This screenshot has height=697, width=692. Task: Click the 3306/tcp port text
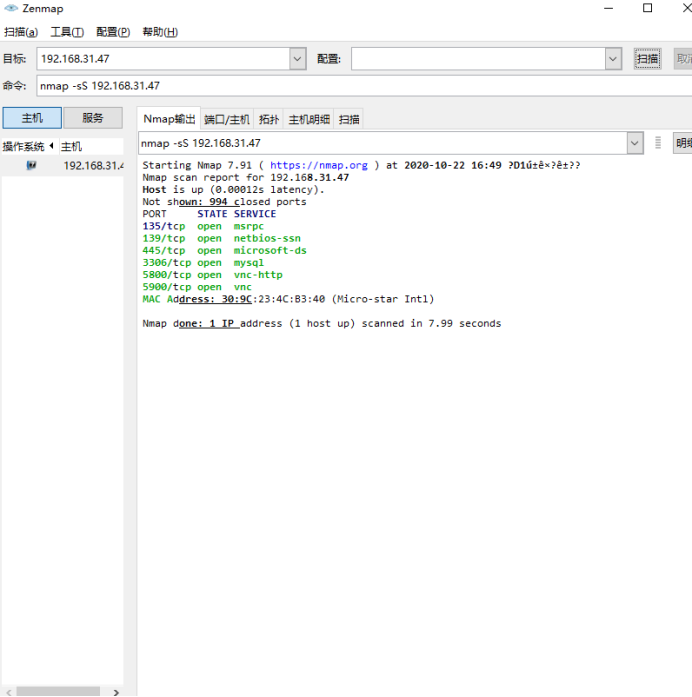click(x=167, y=263)
